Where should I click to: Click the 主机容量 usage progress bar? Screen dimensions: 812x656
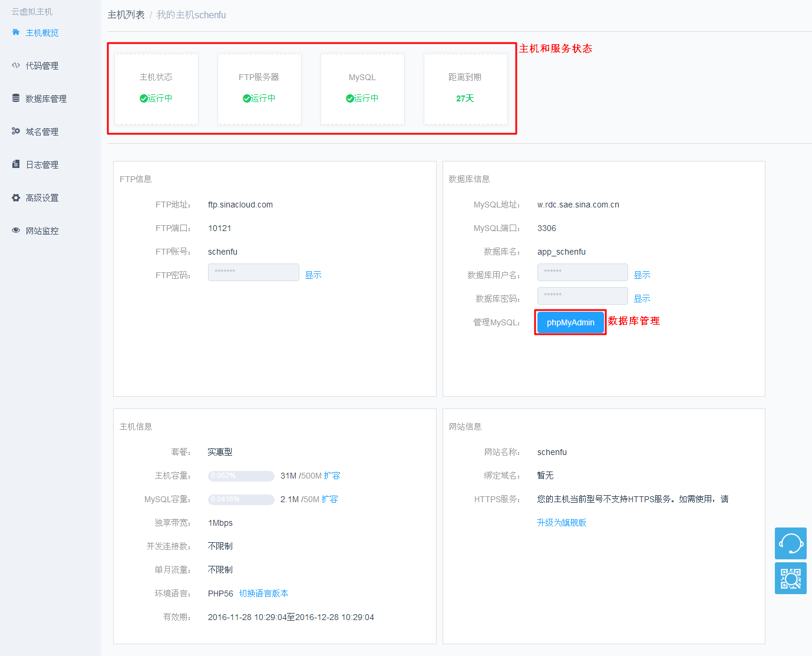(x=241, y=476)
